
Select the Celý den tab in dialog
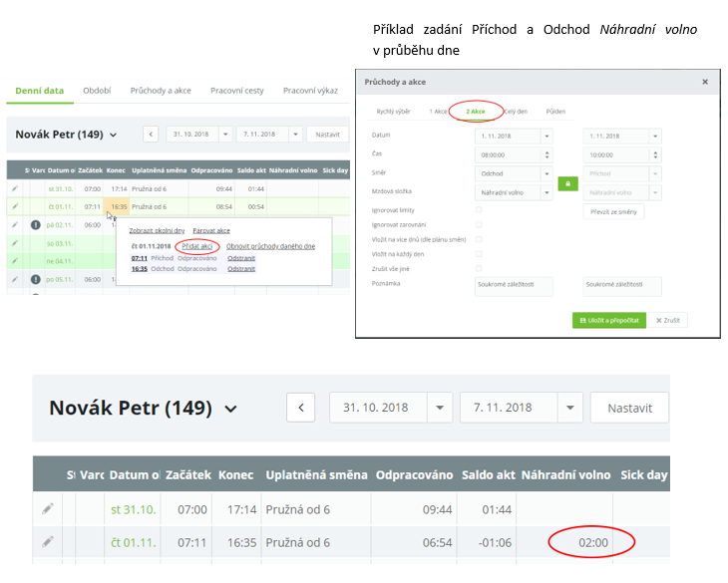pyautogui.click(x=519, y=112)
